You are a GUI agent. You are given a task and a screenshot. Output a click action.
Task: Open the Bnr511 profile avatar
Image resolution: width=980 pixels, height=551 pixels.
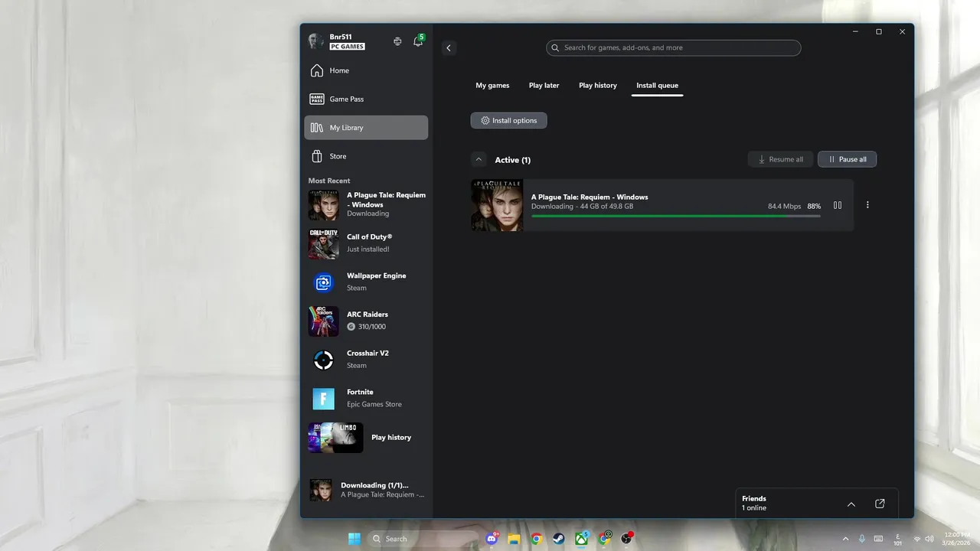[x=315, y=41]
